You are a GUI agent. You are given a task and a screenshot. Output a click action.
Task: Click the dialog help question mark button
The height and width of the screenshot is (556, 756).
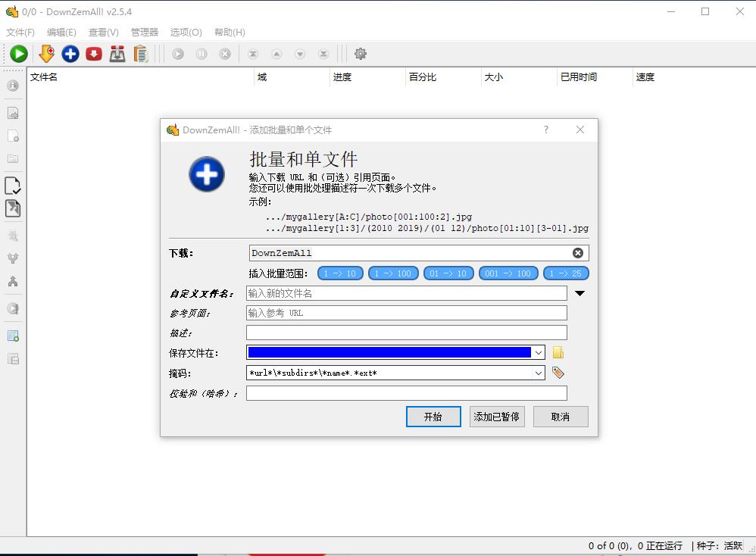545,130
